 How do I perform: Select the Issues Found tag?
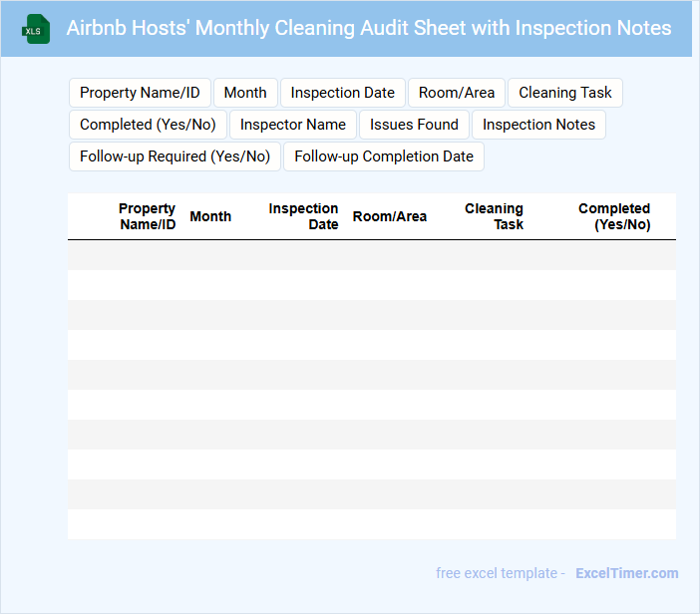tap(414, 125)
